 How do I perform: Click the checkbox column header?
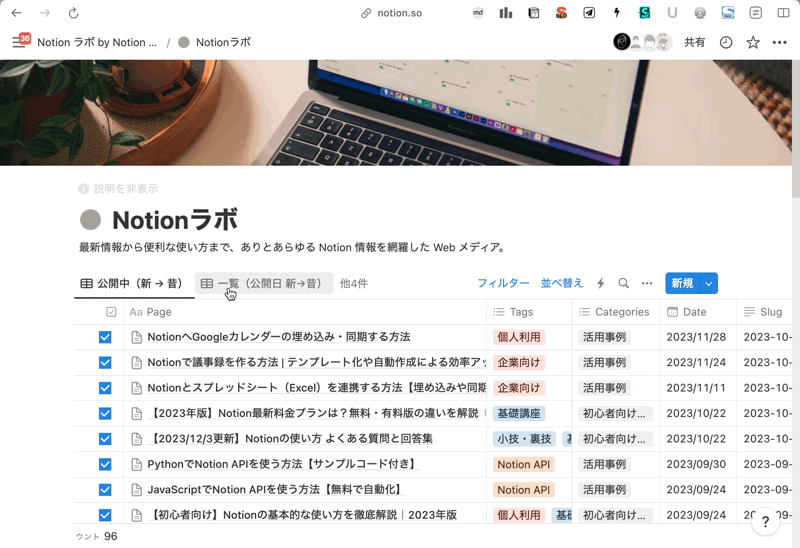click(111, 312)
